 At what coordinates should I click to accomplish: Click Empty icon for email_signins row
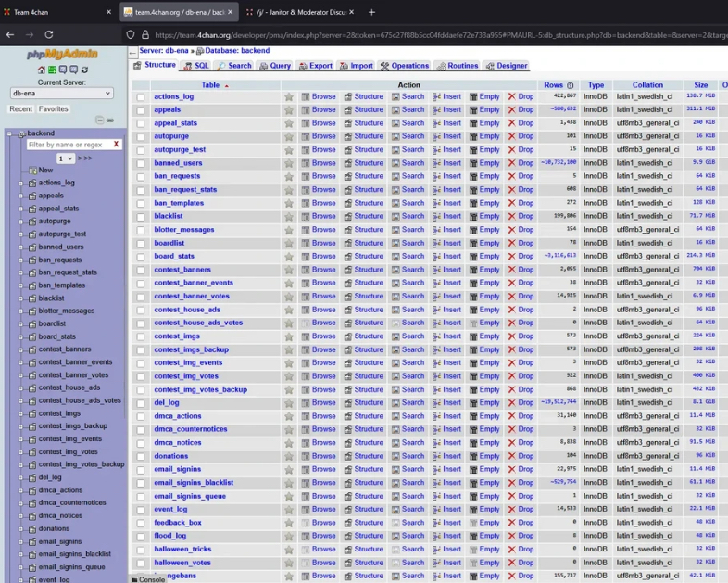[473, 469]
